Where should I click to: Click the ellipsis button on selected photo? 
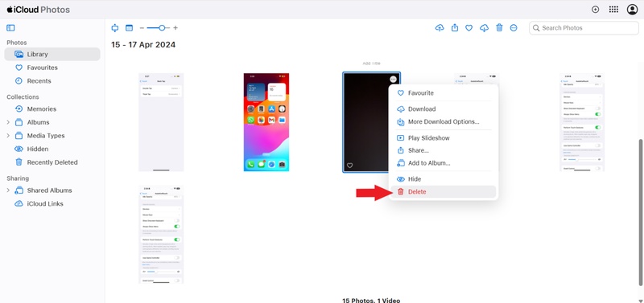[x=393, y=79]
